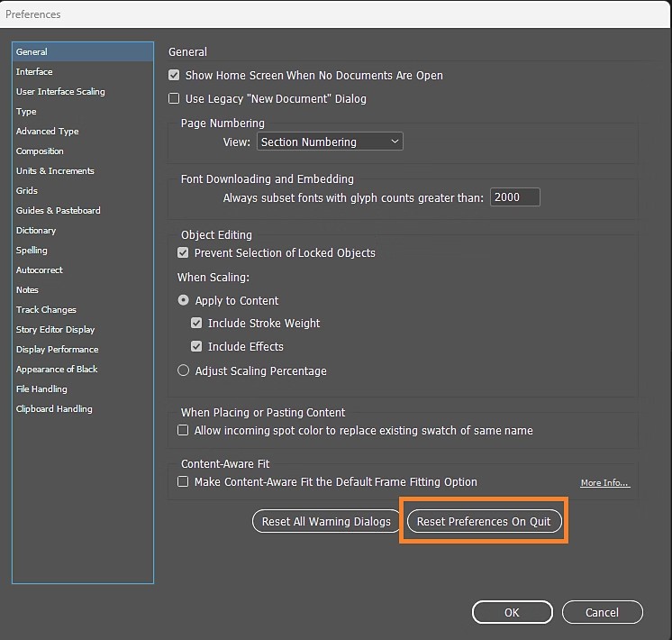Open the More Info link

click(x=605, y=483)
